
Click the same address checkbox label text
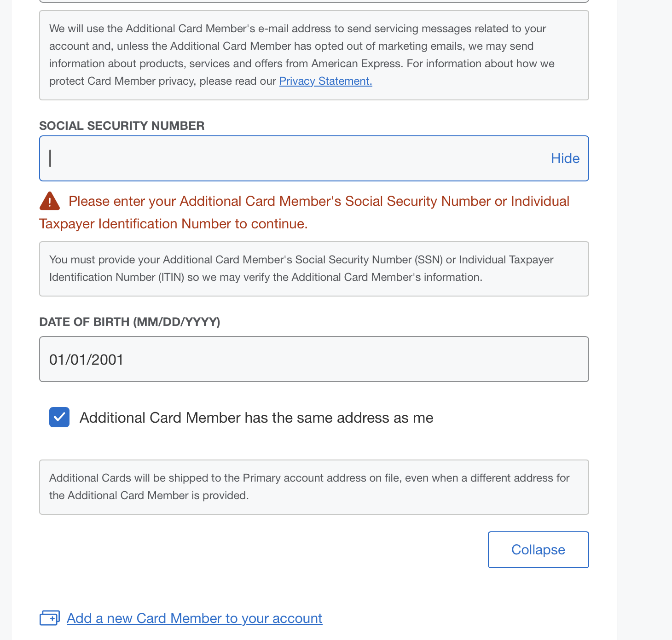256,418
